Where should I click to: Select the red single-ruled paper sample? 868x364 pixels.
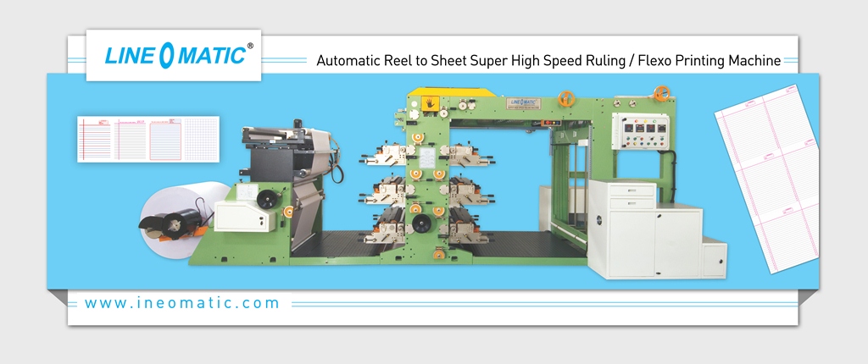click(x=94, y=139)
